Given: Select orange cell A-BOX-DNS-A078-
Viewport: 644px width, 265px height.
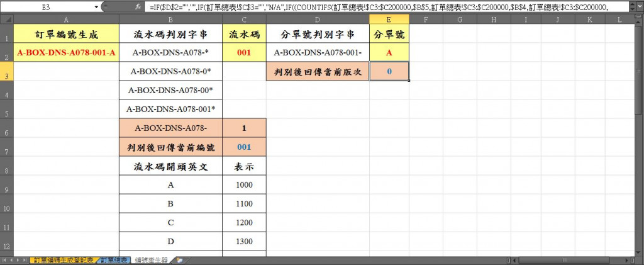Looking at the screenshot, I should pos(170,128).
